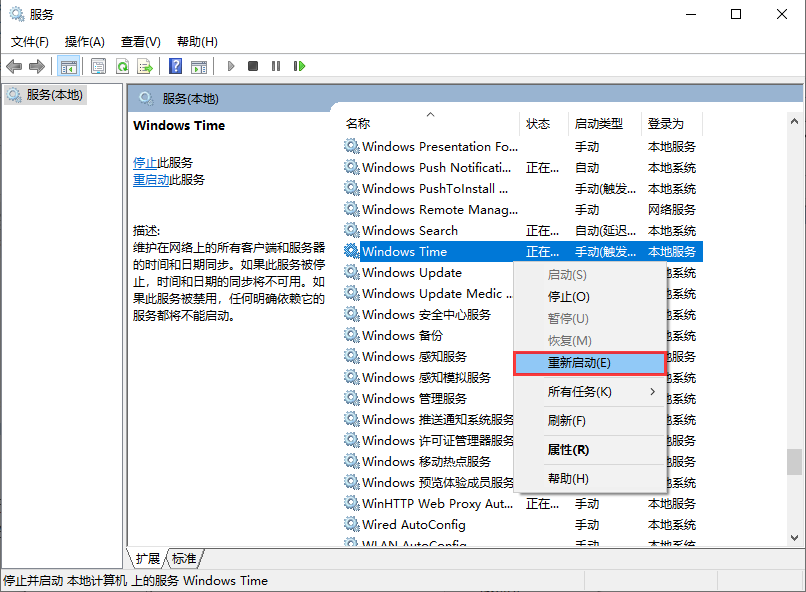Click gear icon of Windows PushToInstall row
The image size is (806, 592).
point(352,189)
